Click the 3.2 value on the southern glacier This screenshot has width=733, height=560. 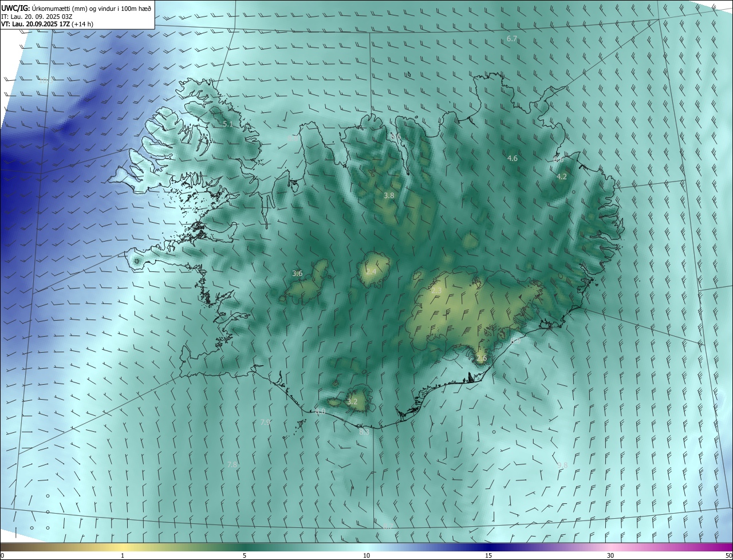point(352,402)
